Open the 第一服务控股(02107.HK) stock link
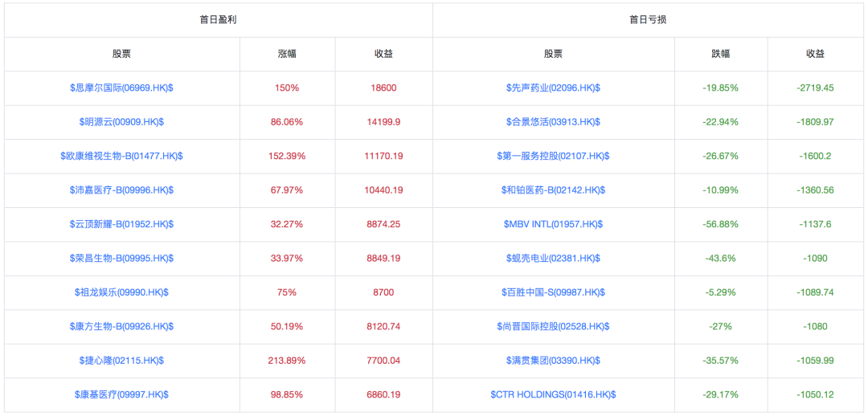 click(x=554, y=156)
